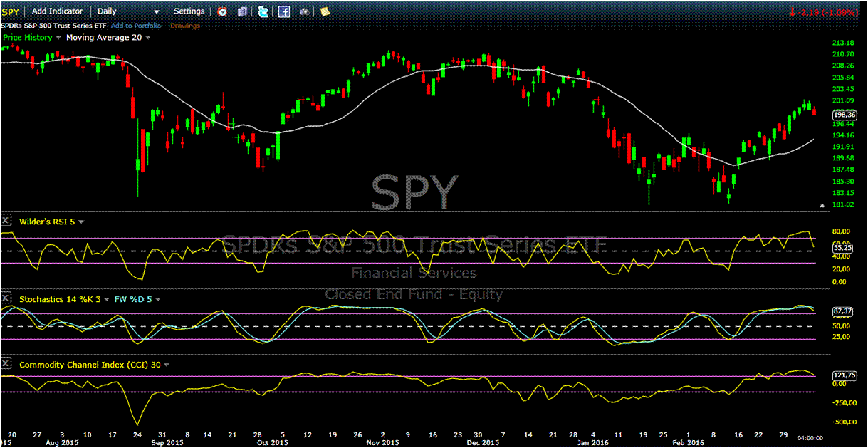Image resolution: width=868 pixels, height=448 pixels.
Task: Click the 181,02 price axis label
Action: tap(843, 204)
